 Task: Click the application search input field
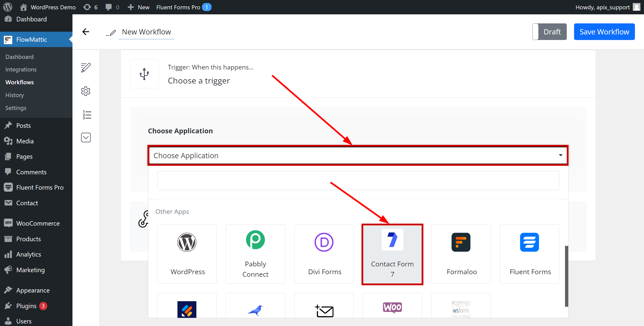click(358, 181)
